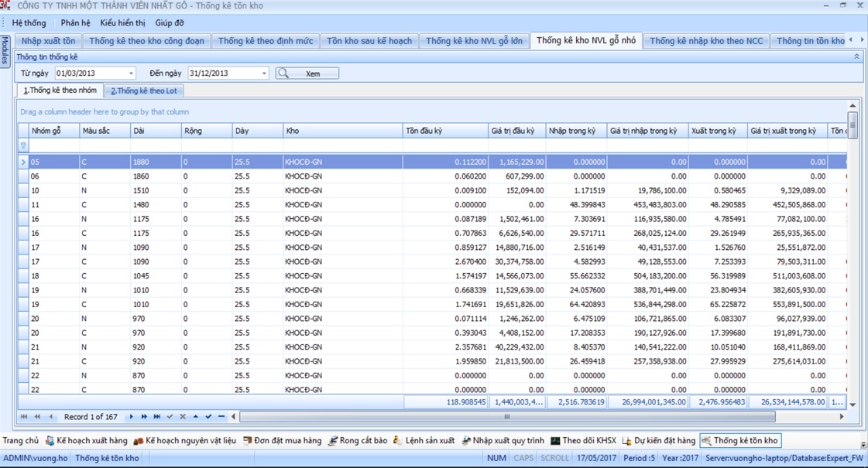Image resolution: width=868 pixels, height=468 pixels.
Task: Open Theo dõi KHSX module
Action: [x=584, y=440]
